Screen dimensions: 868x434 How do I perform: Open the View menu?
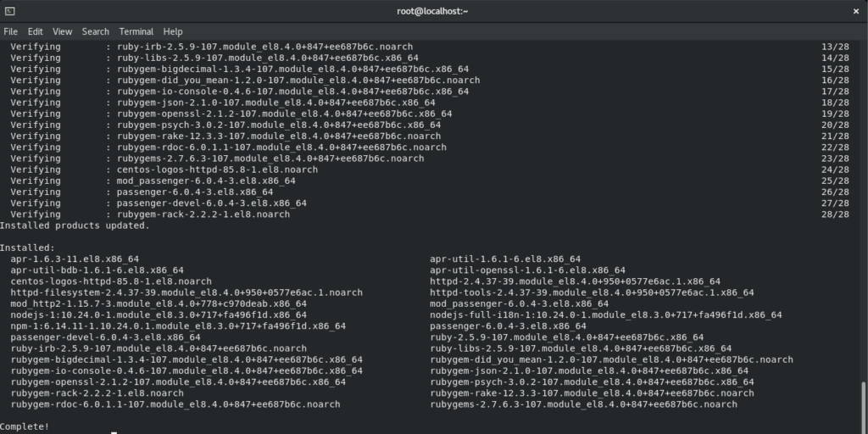[x=63, y=31]
